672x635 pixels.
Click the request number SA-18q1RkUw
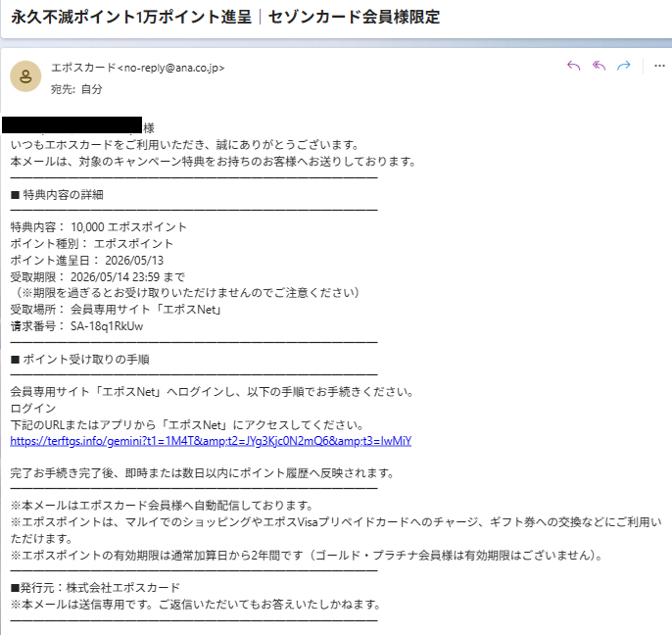tap(107, 326)
